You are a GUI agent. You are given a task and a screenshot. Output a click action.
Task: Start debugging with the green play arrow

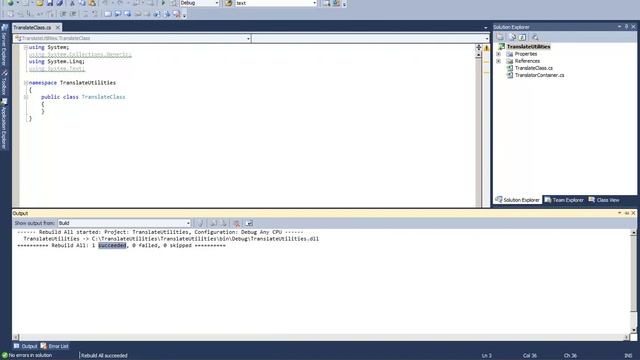(x=163, y=3)
